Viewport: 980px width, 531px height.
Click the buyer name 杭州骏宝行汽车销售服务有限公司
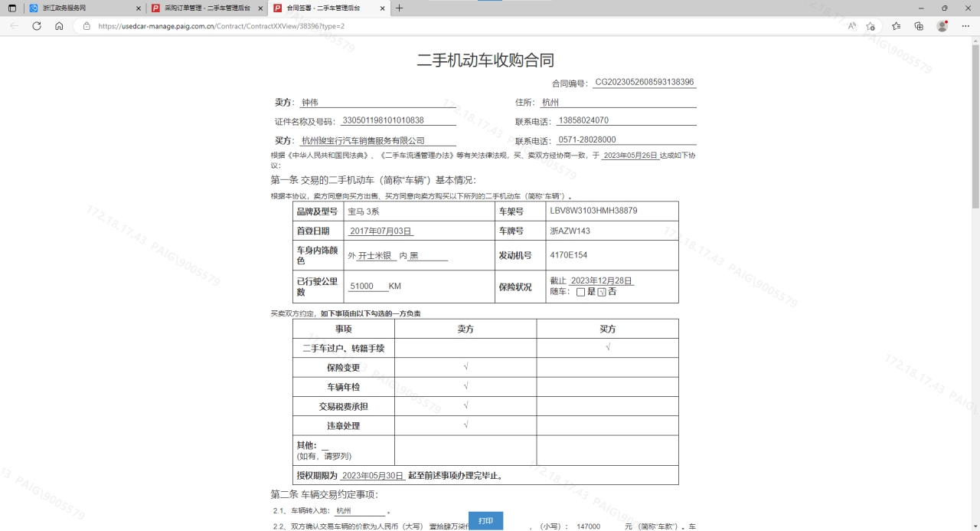[363, 140]
